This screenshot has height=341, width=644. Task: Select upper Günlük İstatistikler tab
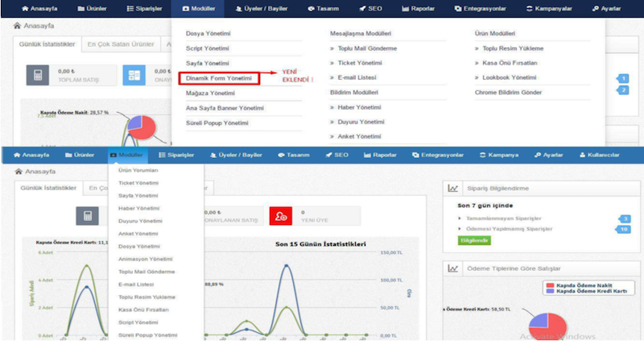tap(47, 44)
